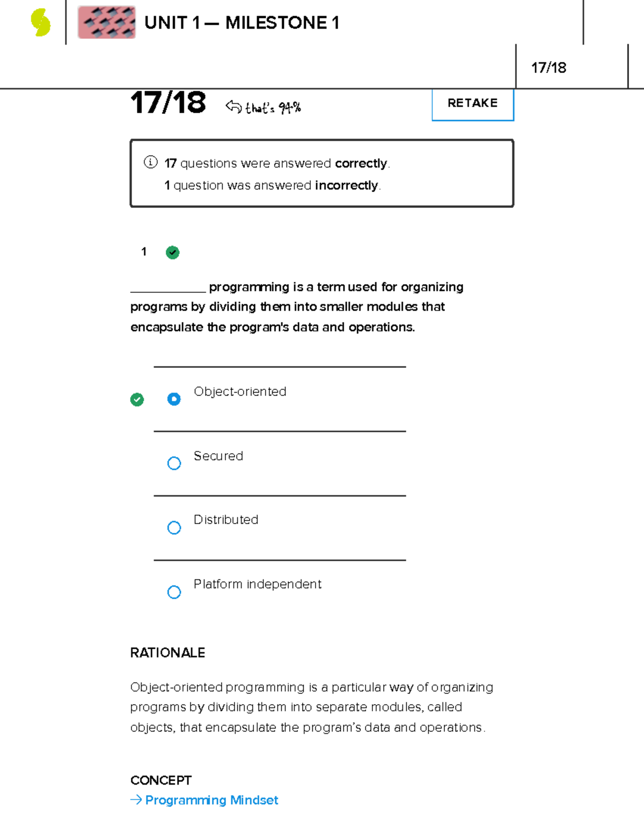644x834 pixels.
Task: Click the Platform independent answer text
Action: click(x=258, y=584)
